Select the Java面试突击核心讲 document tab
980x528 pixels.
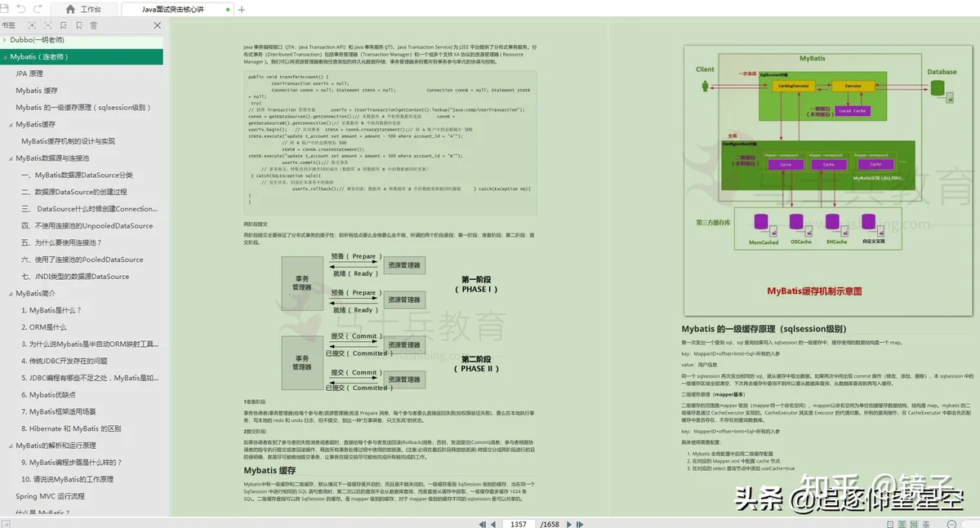pos(175,9)
